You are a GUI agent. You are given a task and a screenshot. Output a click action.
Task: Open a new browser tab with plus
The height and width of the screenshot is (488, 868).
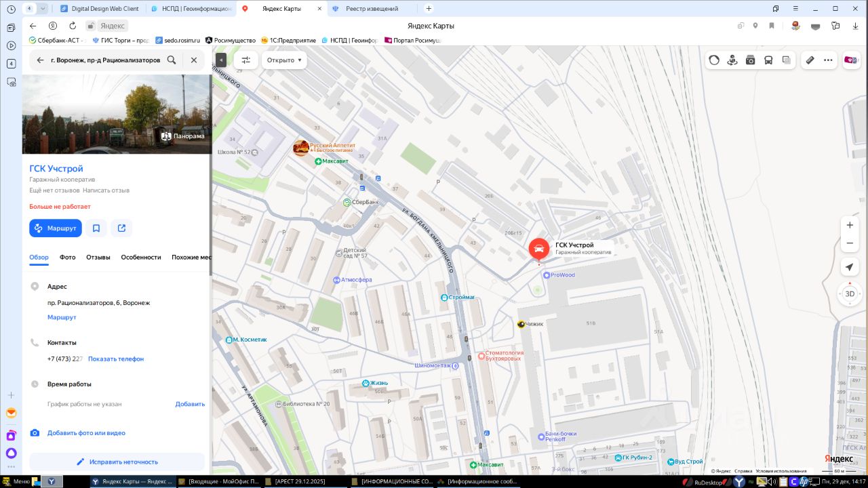[429, 9]
